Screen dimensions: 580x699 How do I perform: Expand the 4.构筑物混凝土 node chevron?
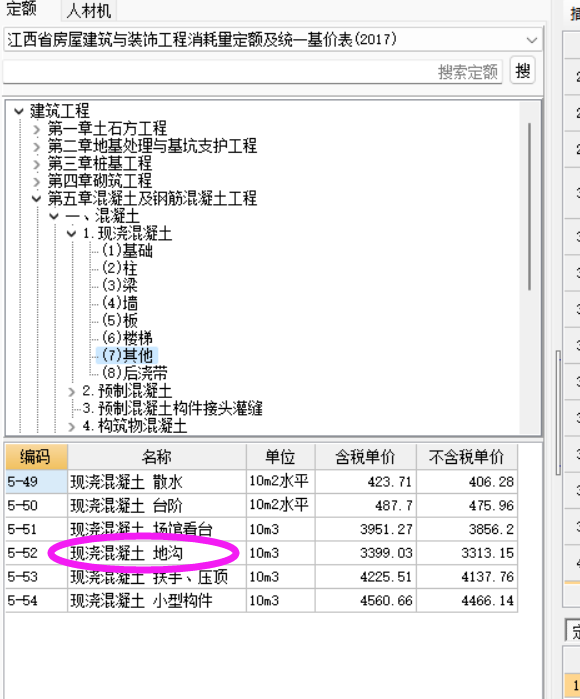pyautogui.click(x=72, y=427)
